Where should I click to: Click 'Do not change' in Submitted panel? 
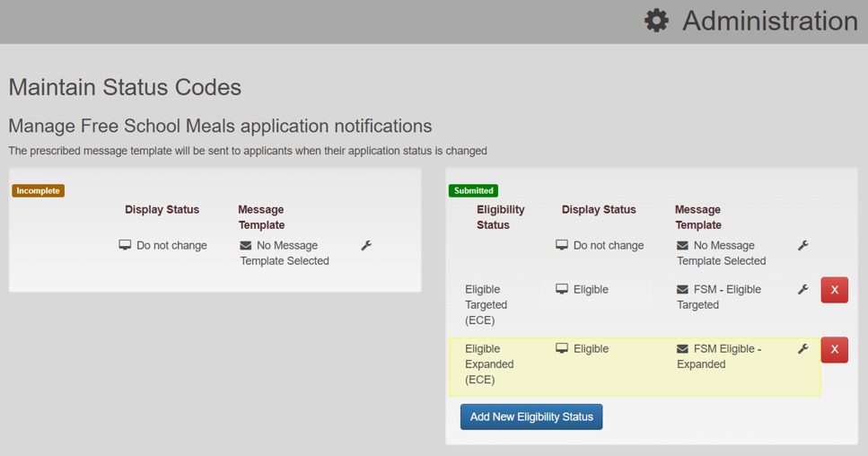[609, 245]
